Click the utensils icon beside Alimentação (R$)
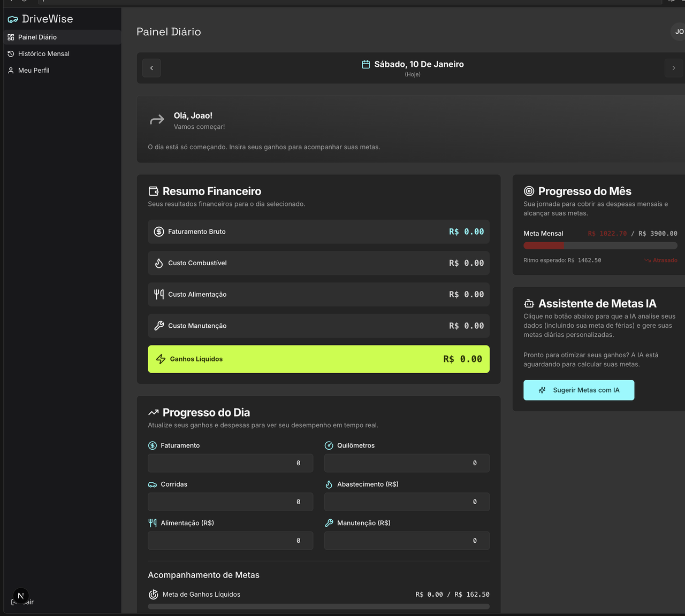Viewport: 685px width, 616px height. tap(153, 523)
